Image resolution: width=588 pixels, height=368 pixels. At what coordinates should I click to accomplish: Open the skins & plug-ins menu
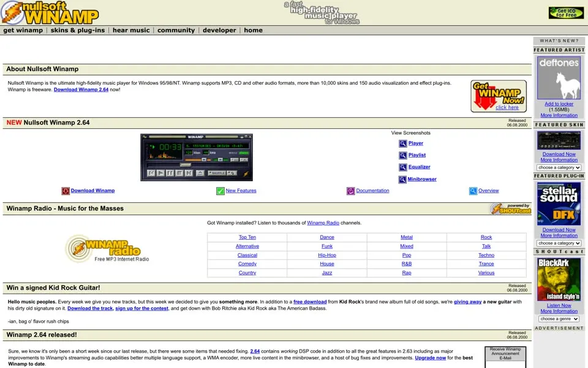click(x=78, y=31)
